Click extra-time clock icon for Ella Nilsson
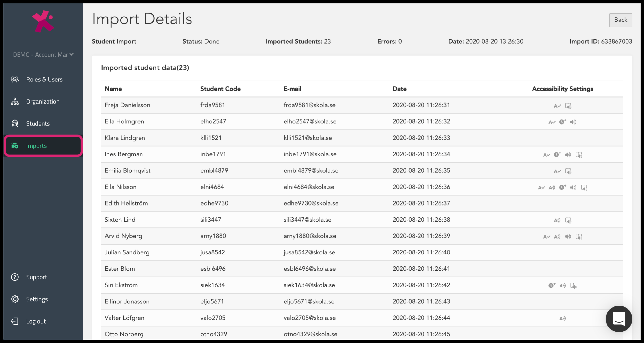644x343 pixels. tap(562, 187)
